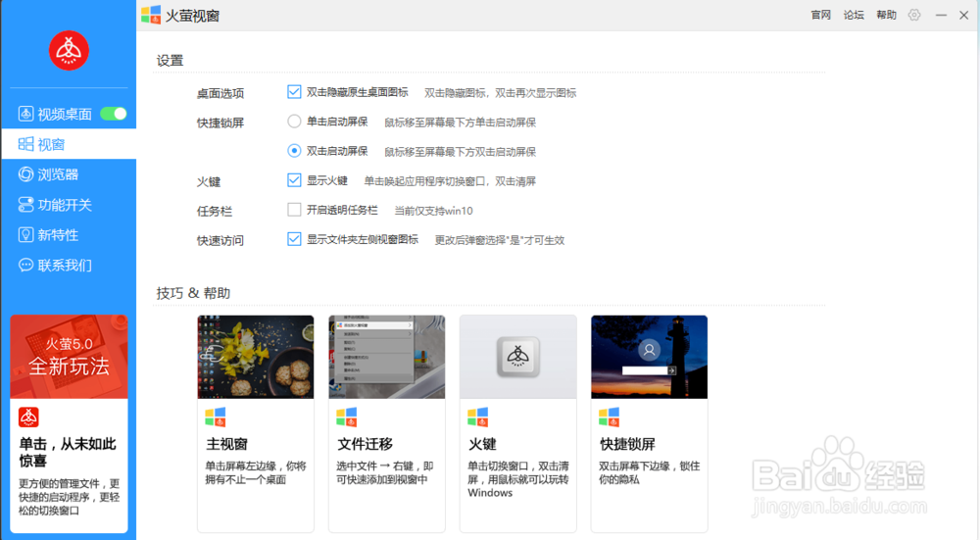Click the 快捷锁屏 setting label
Screen dimensions: 980x540
click(x=220, y=123)
